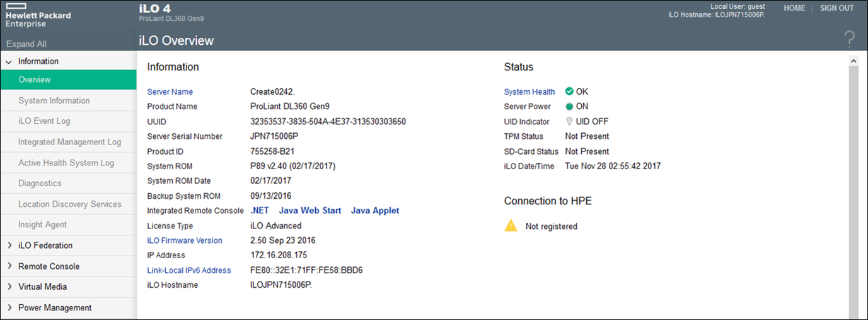Click the green System Health OK icon
This screenshot has width=868, height=320.
pyautogui.click(x=569, y=92)
